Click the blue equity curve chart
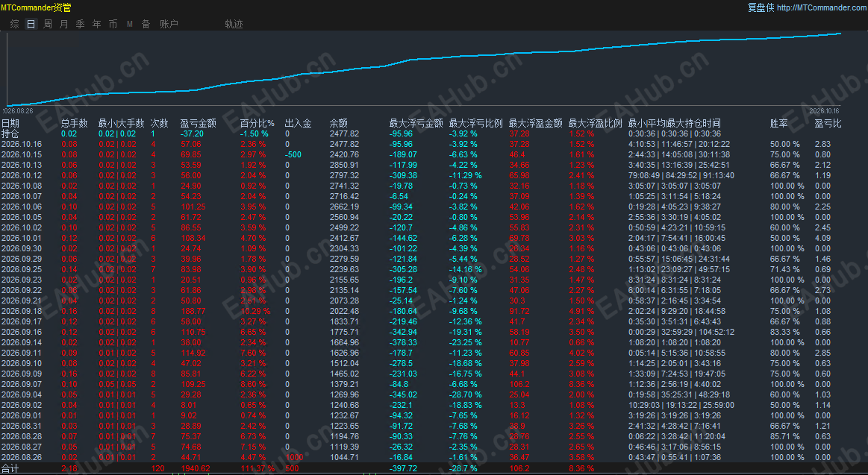This screenshot has height=475, width=868. 423,68
